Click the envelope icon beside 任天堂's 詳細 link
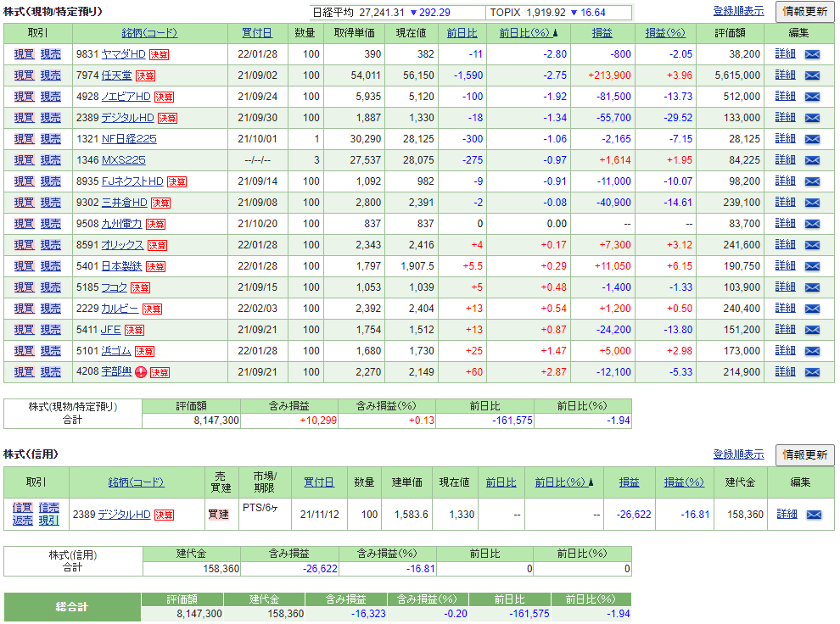This screenshot has height=624, width=840. [811, 75]
